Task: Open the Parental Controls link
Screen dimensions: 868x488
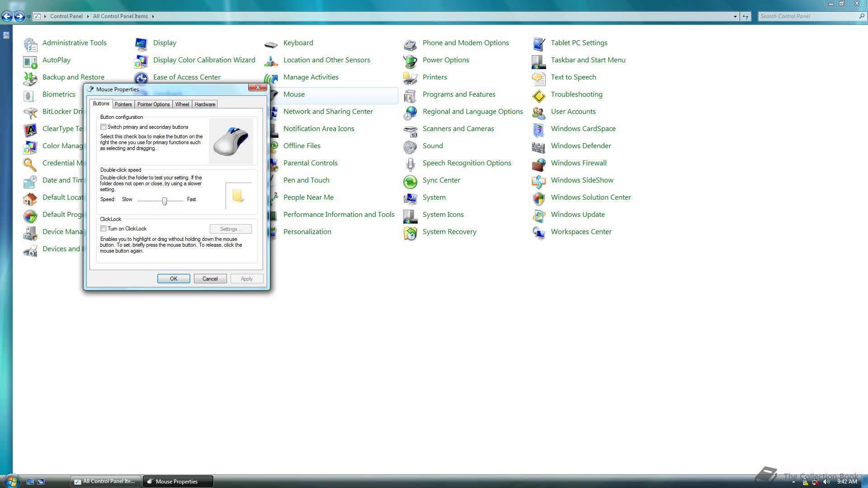Action: tap(310, 163)
